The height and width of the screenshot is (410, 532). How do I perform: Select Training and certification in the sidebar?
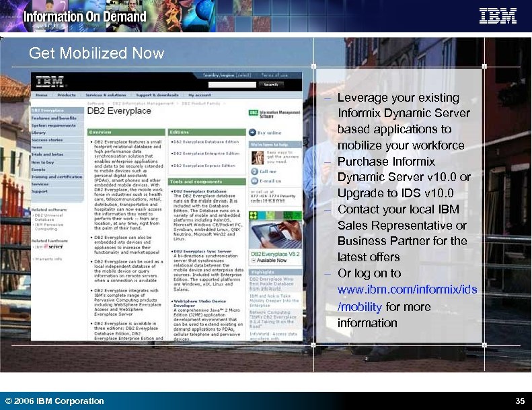tap(57, 177)
